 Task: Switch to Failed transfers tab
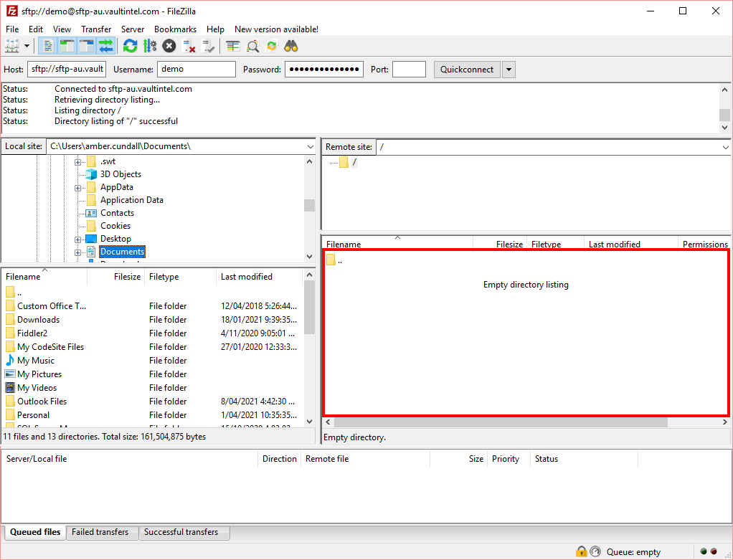coord(100,532)
